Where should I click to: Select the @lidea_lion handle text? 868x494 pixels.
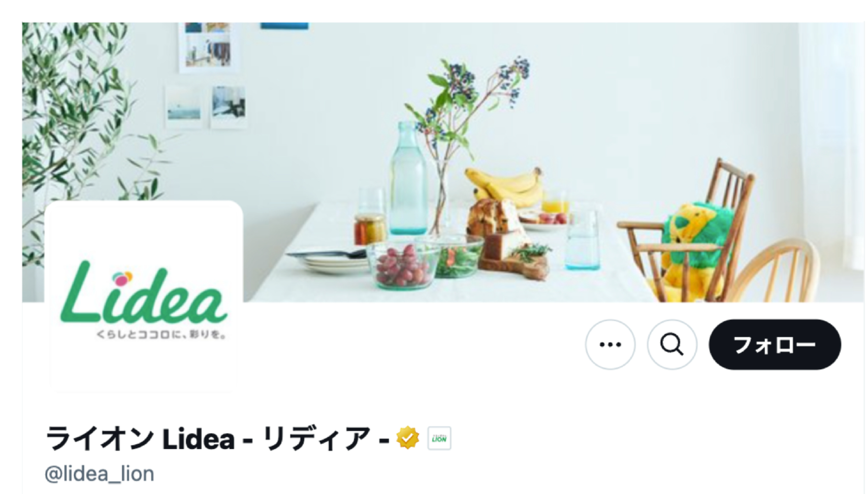tap(100, 474)
